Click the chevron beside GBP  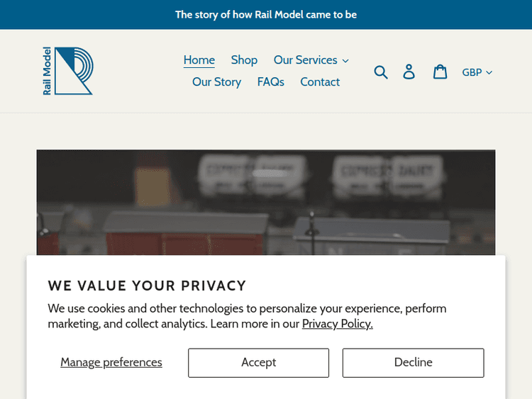click(489, 72)
